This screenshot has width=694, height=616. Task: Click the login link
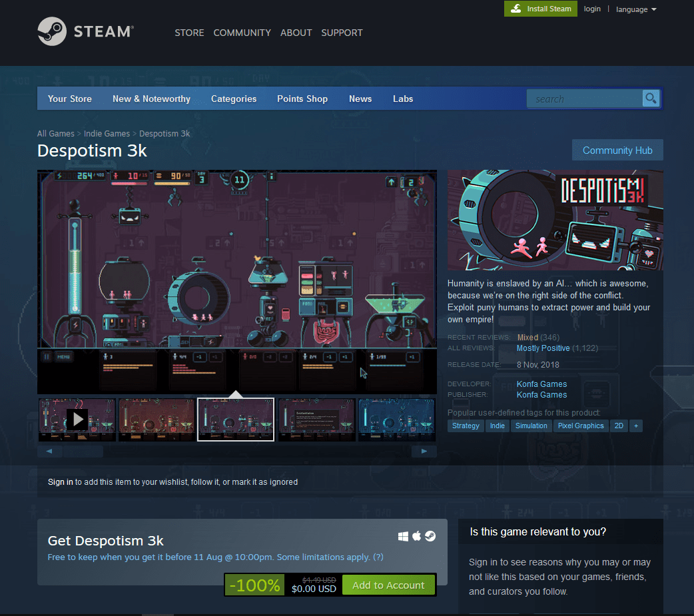pos(591,9)
